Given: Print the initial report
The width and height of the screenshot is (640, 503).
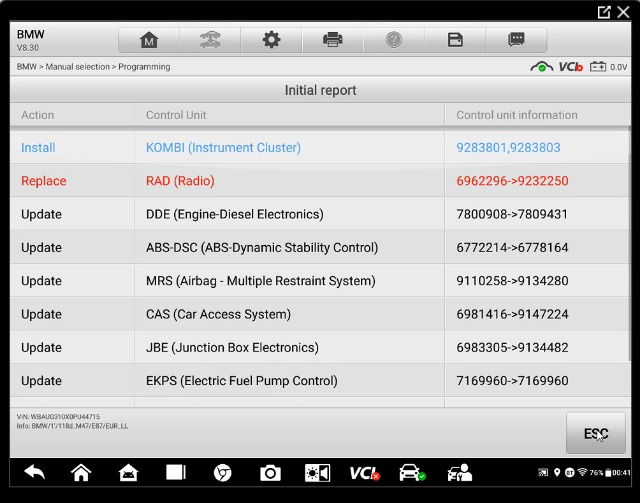Looking at the screenshot, I should [x=333, y=40].
